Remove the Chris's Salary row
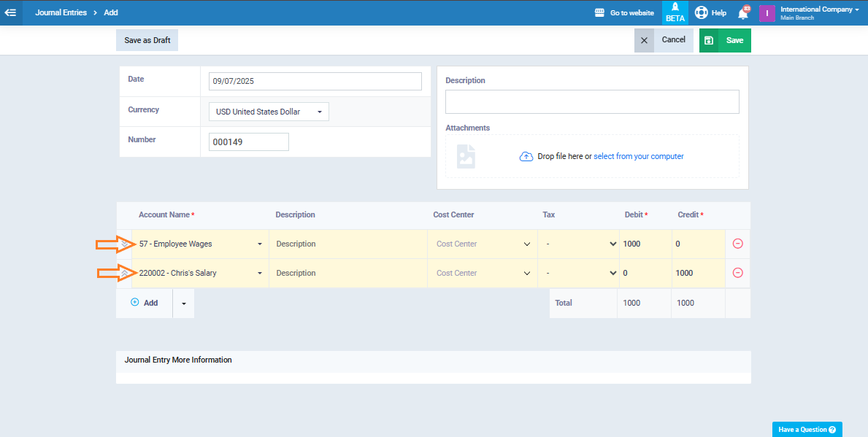The height and width of the screenshot is (437, 868). tap(737, 273)
